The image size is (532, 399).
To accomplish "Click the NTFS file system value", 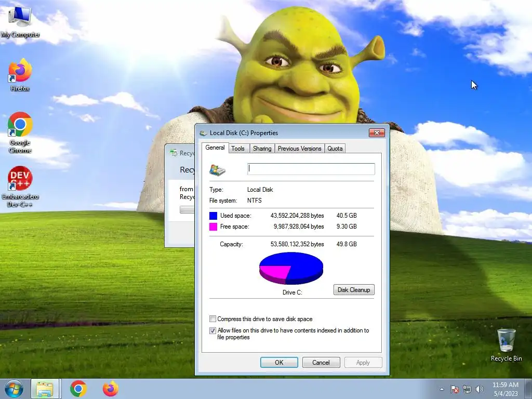I will click(254, 201).
